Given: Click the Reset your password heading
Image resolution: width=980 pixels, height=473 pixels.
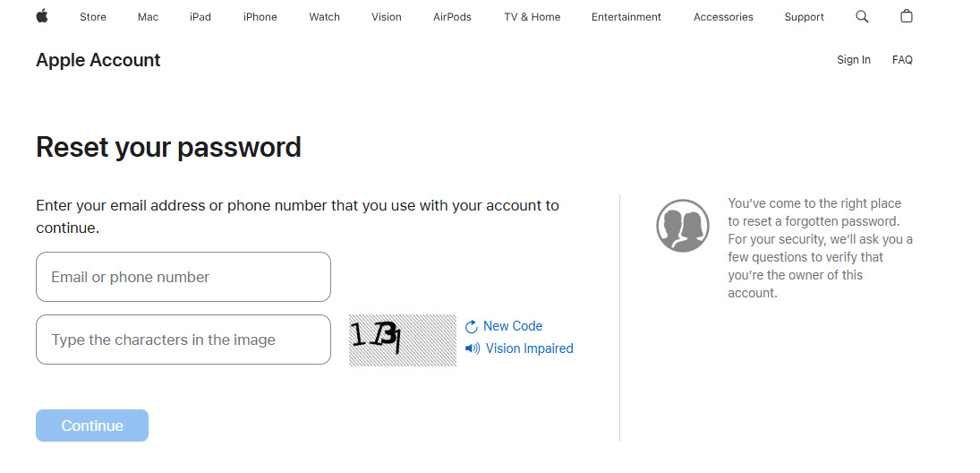Looking at the screenshot, I should click(x=169, y=148).
